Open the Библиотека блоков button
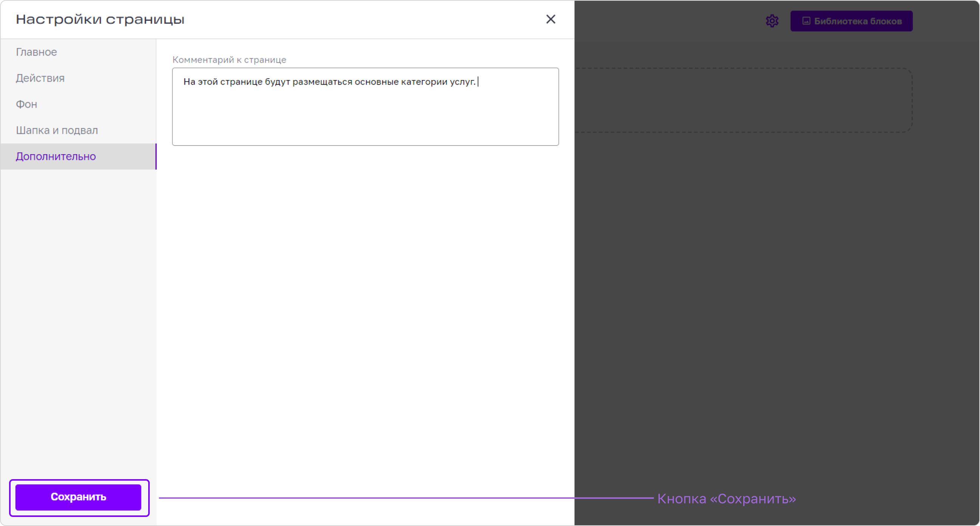The image size is (980, 526). (x=851, y=21)
